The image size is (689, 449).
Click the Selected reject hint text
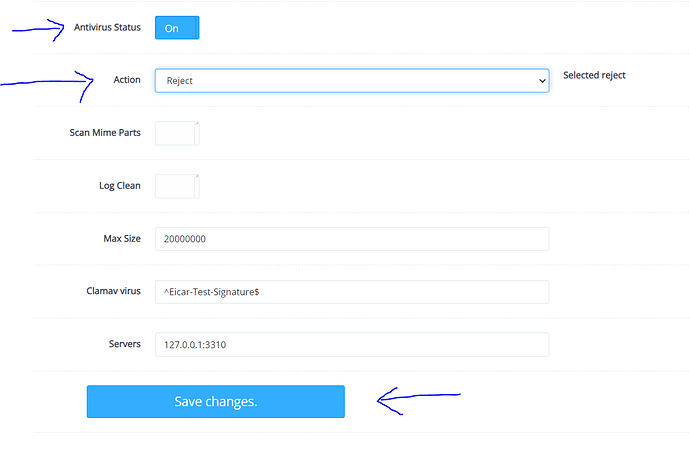[x=595, y=75]
